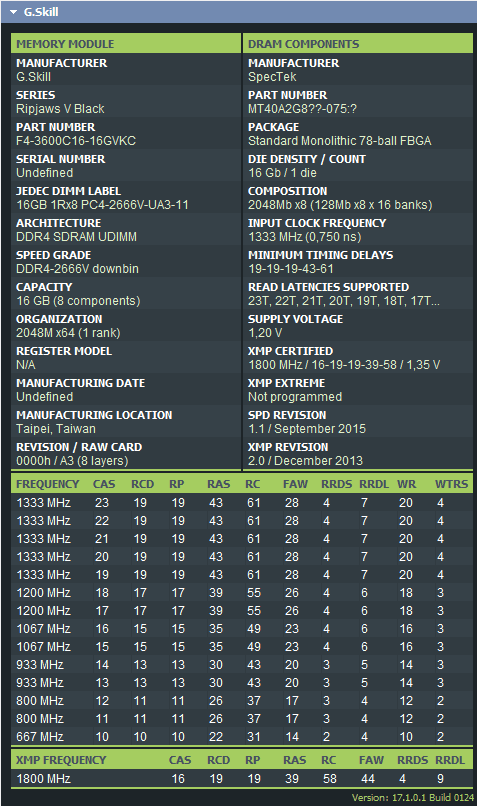The height and width of the screenshot is (806, 477).
Task: Click the DDR4-2666V downbin speed grade
Action: click(78, 269)
